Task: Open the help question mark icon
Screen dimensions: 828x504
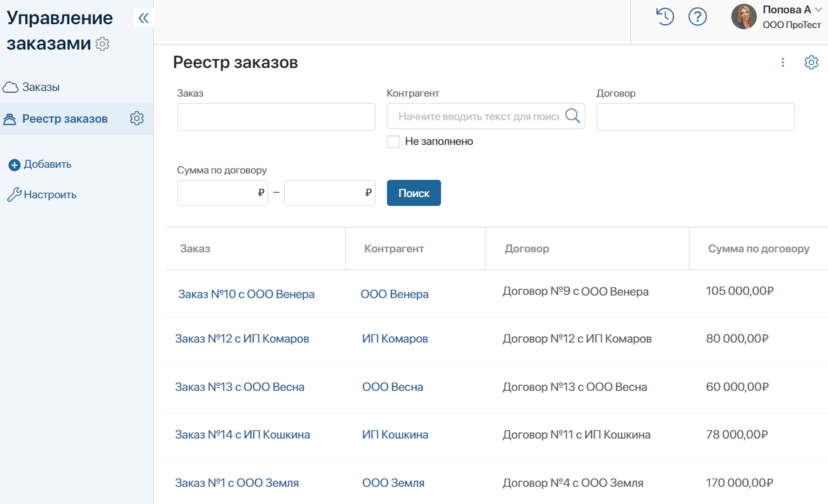Action: click(x=698, y=17)
